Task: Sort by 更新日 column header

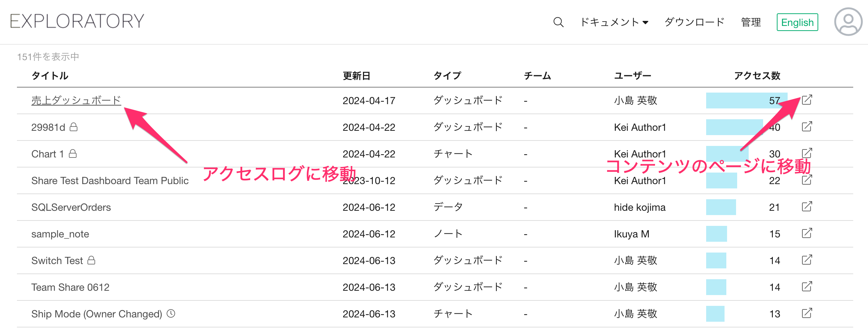Action: [356, 76]
